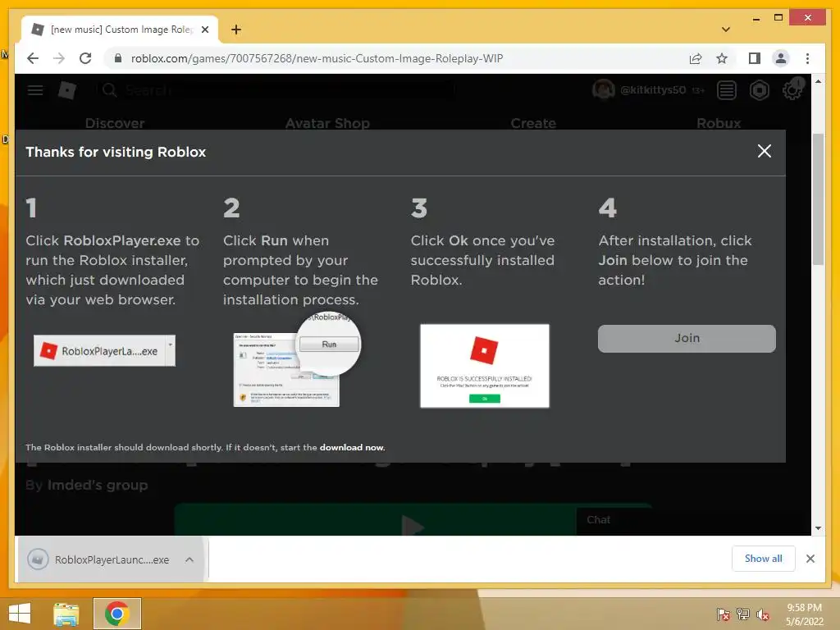Image resolution: width=840 pixels, height=630 pixels.
Task: Click the 'download now' link
Action: pos(351,447)
